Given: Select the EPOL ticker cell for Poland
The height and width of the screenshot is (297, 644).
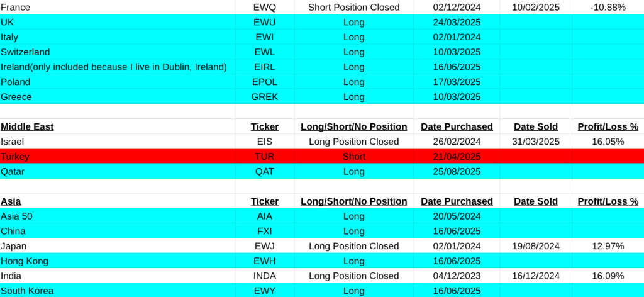Looking at the screenshot, I should pos(264,82).
